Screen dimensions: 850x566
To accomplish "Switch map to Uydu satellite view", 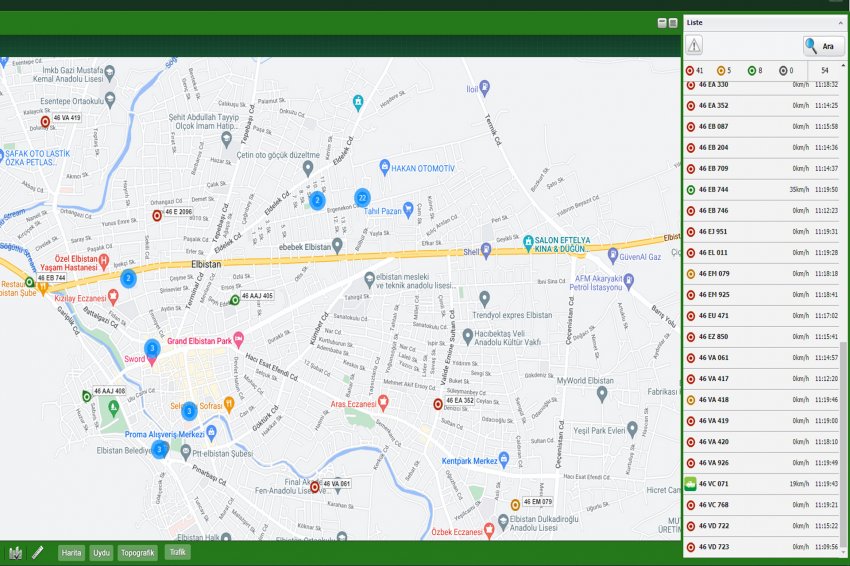I will pos(101,552).
